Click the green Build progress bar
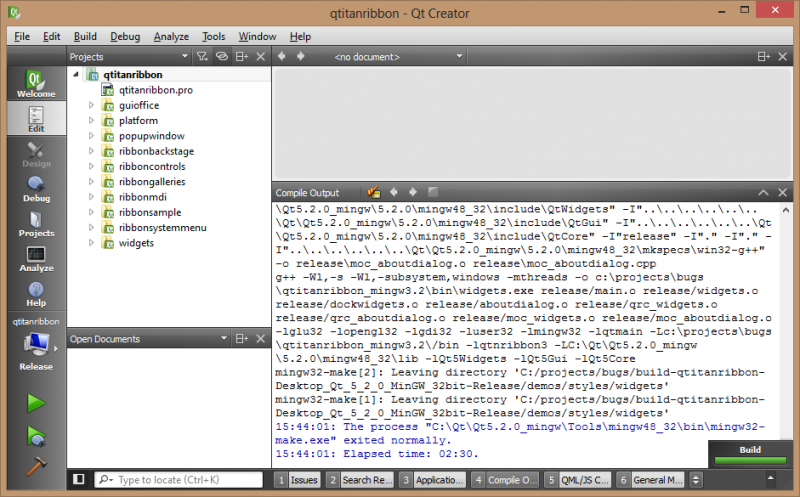Image resolution: width=800 pixels, height=497 pixels. pyautogui.click(x=750, y=462)
